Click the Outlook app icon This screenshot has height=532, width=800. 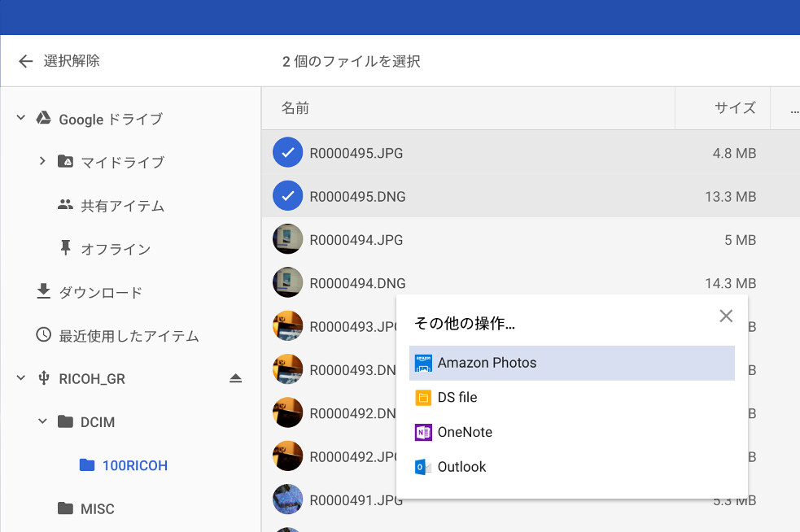pos(422,467)
